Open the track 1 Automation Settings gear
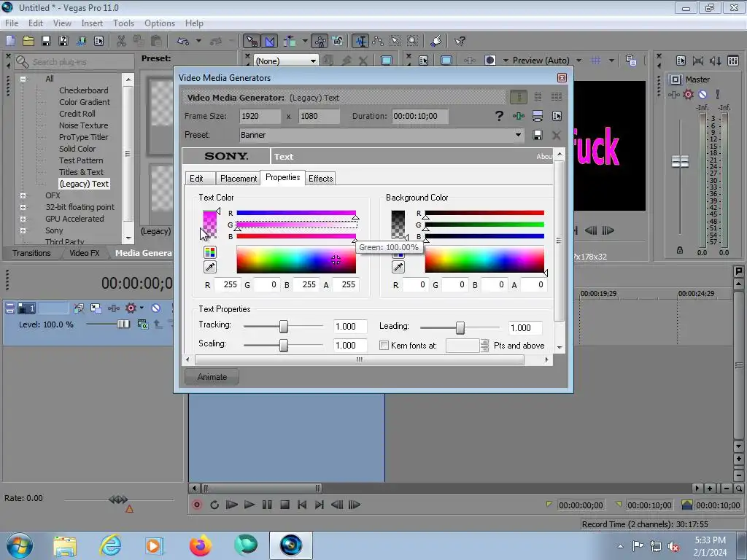This screenshot has height=560, width=747. click(131, 308)
